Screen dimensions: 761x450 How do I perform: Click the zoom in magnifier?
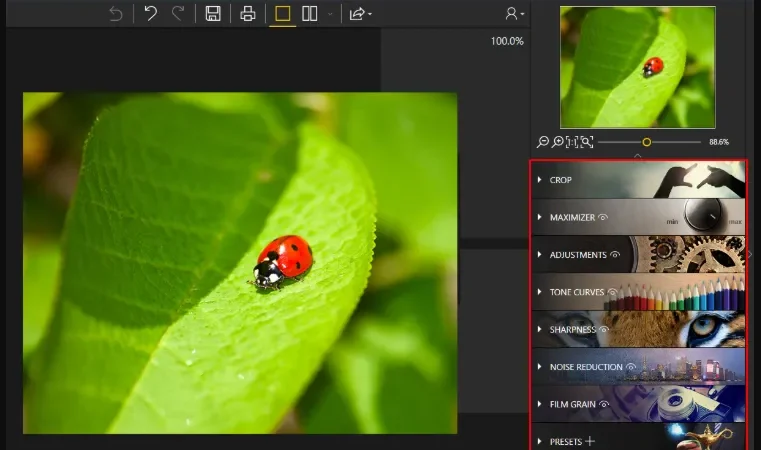[558, 142]
